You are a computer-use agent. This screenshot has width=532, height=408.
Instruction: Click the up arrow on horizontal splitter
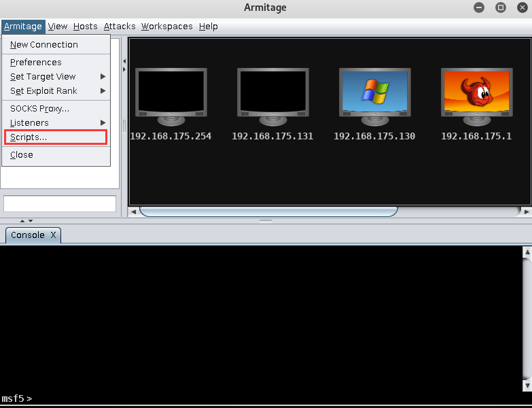(22, 221)
